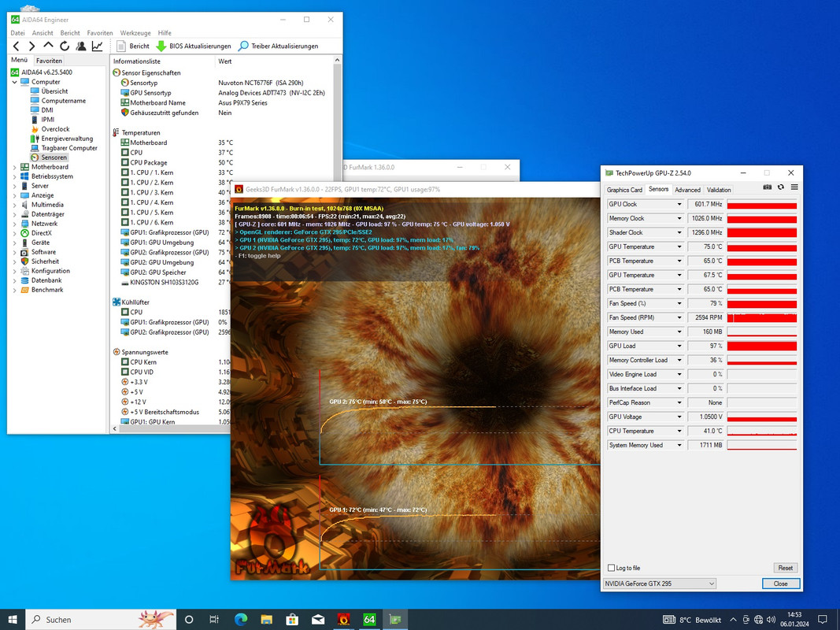840x630 pixels.
Task: Open the GPU-Z hamburger menu
Action: click(x=794, y=187)
